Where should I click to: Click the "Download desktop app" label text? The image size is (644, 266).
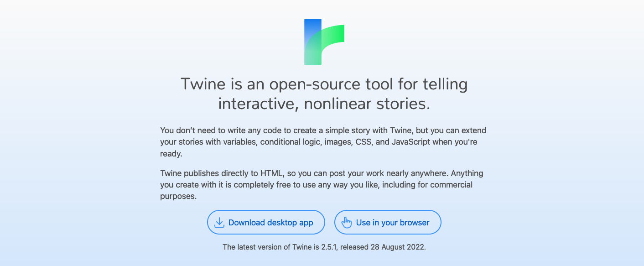click(271, 223)
